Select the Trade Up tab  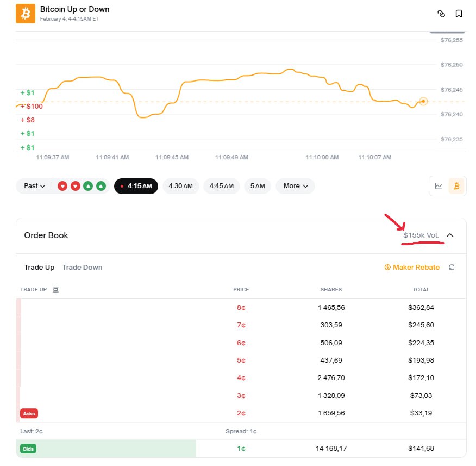coord(39,267)
